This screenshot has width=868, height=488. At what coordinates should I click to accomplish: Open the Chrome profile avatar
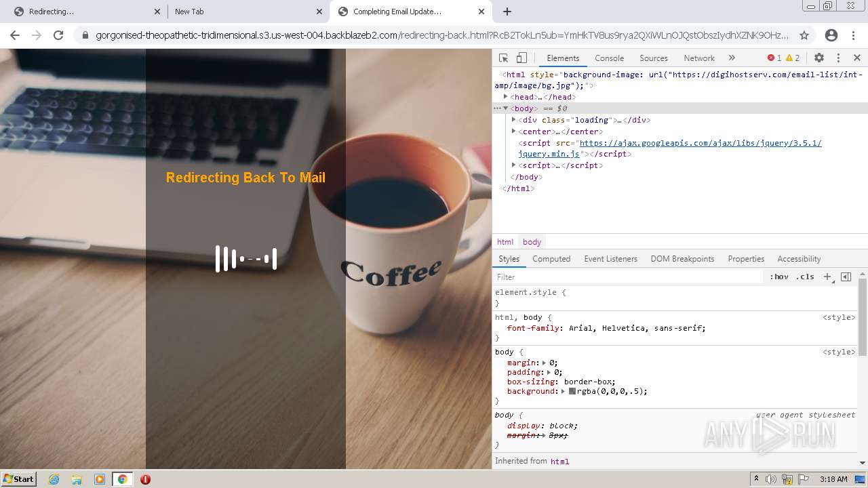(831, 35)
